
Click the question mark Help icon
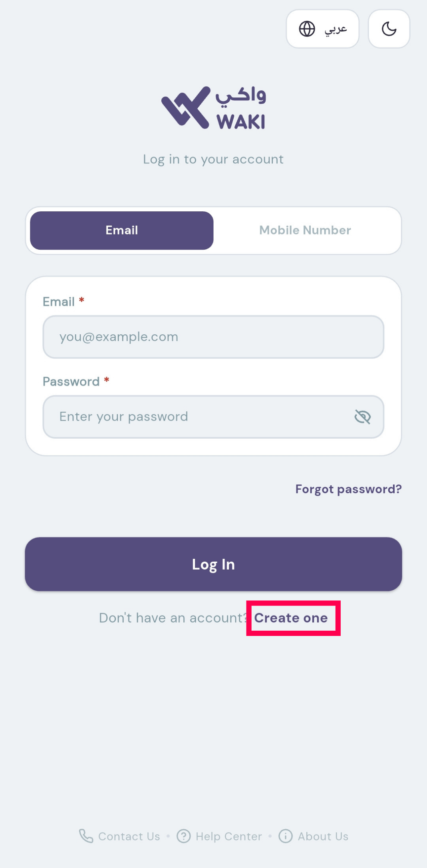click(x=183, y=836)
